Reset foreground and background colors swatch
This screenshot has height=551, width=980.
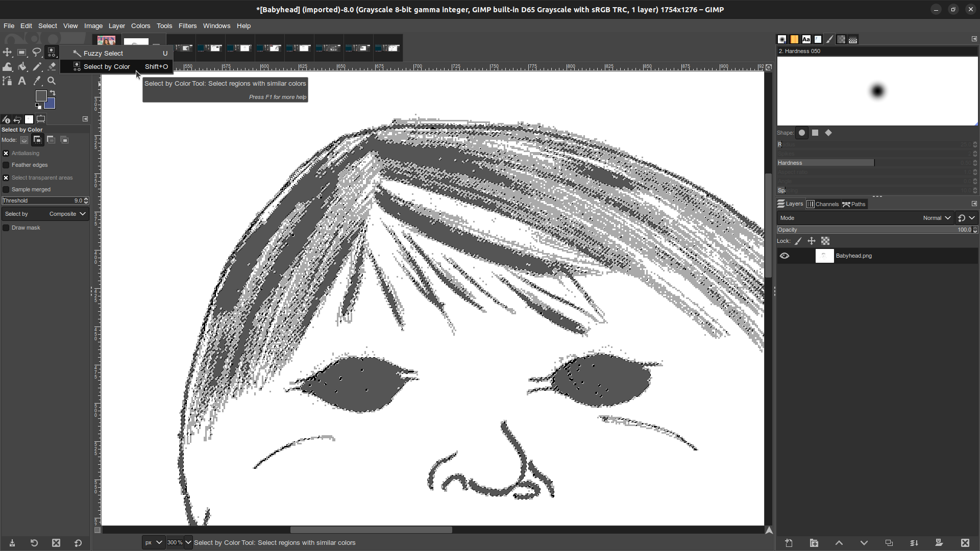pyautogui.click(x=38, y=106)
